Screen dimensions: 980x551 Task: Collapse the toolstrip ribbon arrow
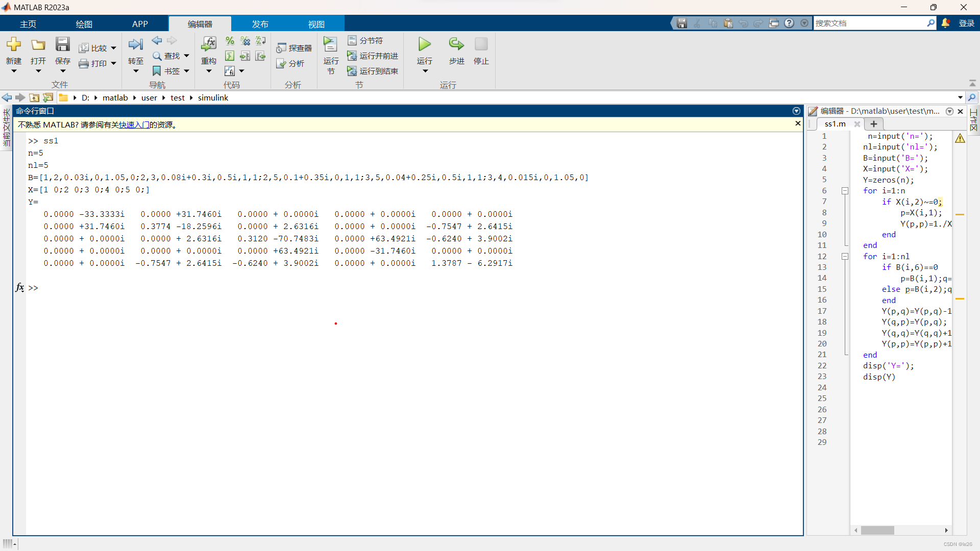[972, 83]
